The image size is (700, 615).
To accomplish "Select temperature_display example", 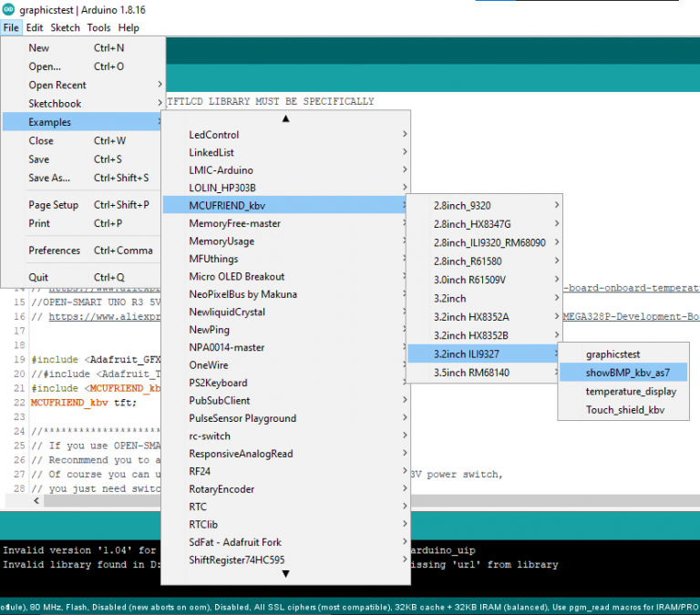I will pos(631,391).
